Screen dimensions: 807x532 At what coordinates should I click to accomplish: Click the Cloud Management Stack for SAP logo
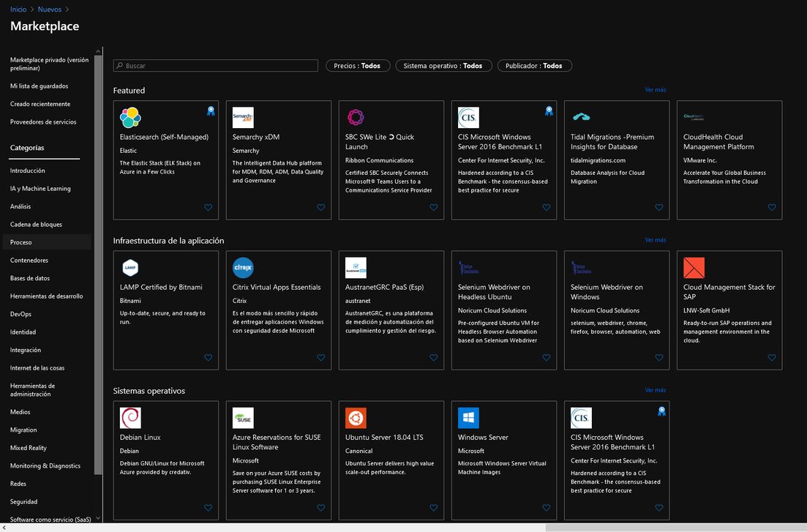[x=694, y=268]
